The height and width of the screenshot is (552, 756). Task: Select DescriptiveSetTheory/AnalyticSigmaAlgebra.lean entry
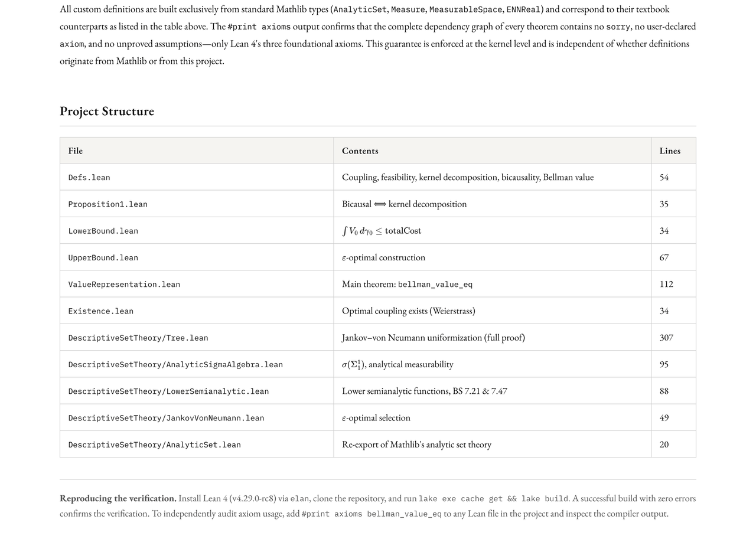coord(175,365)
